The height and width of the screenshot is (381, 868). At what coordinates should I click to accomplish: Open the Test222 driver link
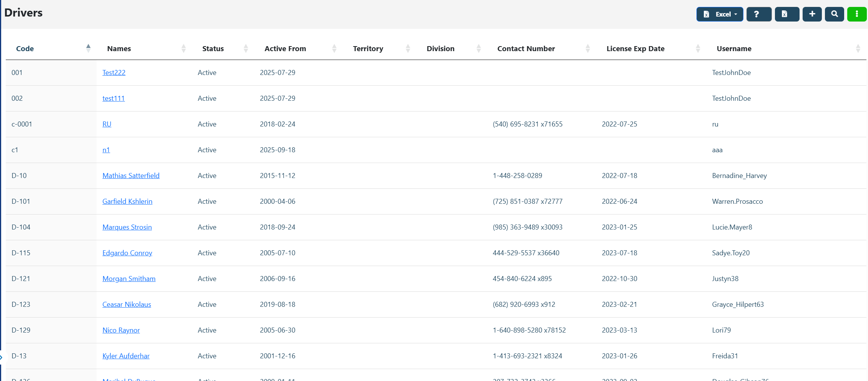tap(114, 73)
